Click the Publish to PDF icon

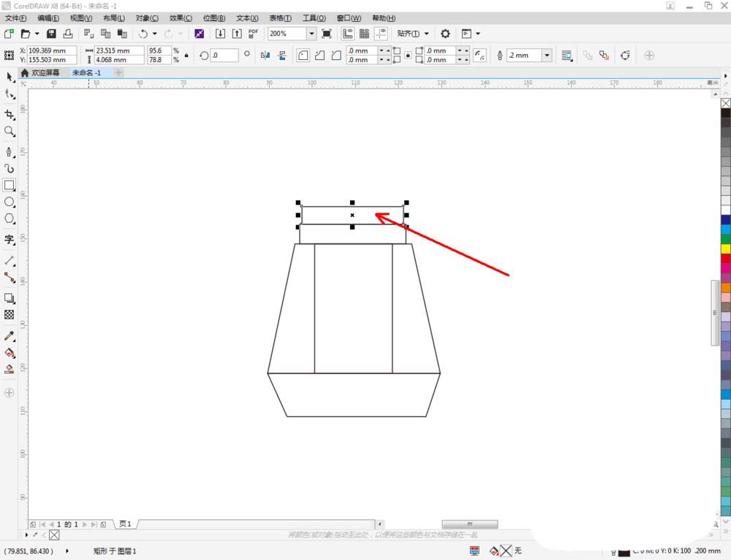pyautogui.click(x=253, y=34)
